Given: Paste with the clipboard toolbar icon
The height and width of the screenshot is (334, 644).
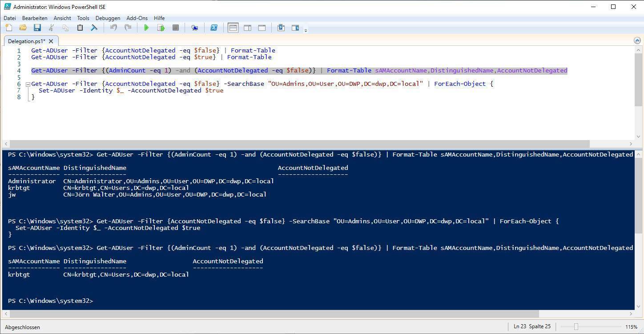Looking at the screenshot, I should (x=80, y=28).
